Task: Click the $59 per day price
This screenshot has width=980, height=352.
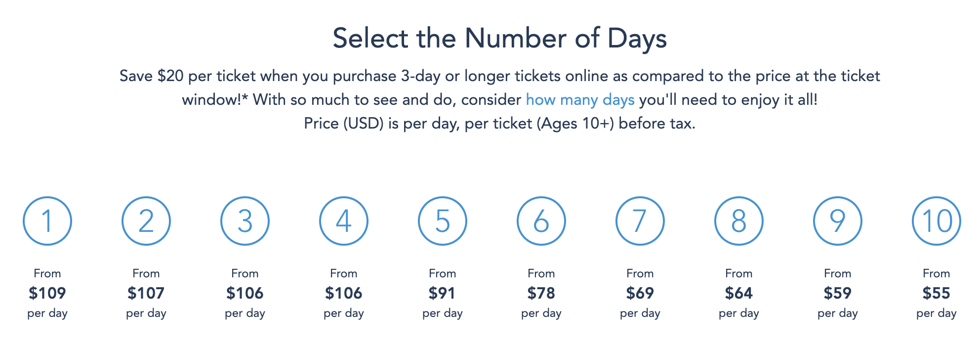Action: [x=838, y=293]
